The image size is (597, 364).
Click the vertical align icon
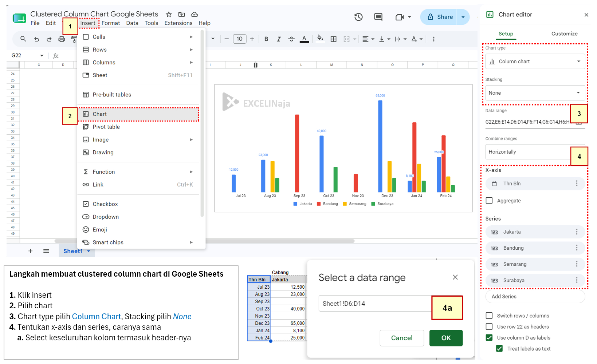(x=382, y=39)
